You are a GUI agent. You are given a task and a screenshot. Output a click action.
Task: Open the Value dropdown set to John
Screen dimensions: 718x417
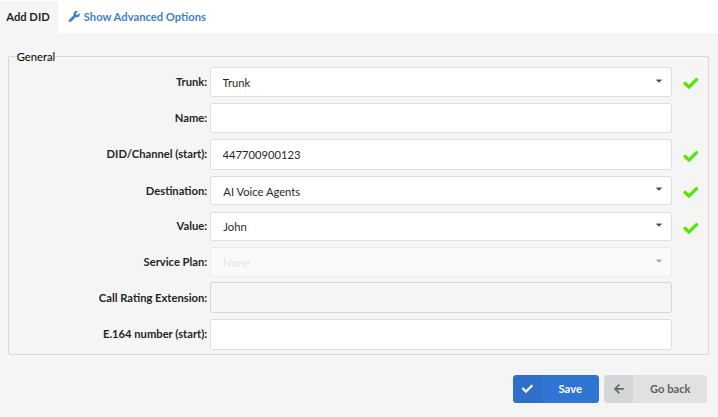(441, 227)
